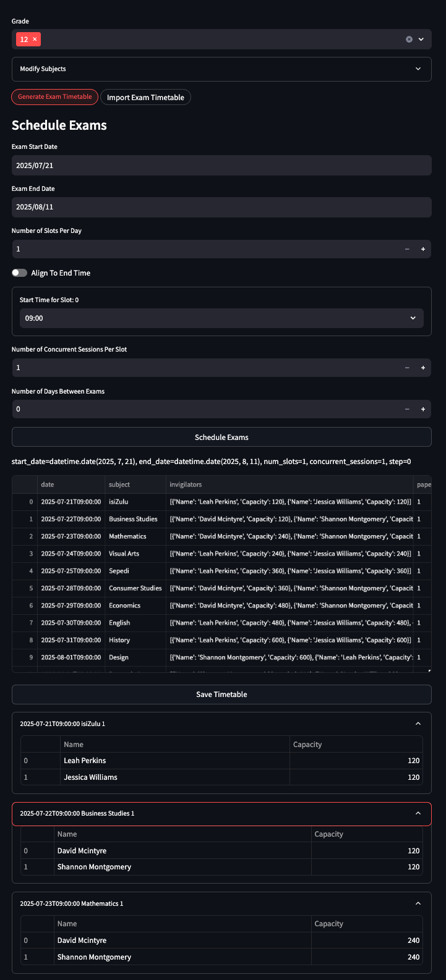The height and width of the screenshot is (980, 446).
Task: Select the History subject cell
Action: tap(135, 640)
